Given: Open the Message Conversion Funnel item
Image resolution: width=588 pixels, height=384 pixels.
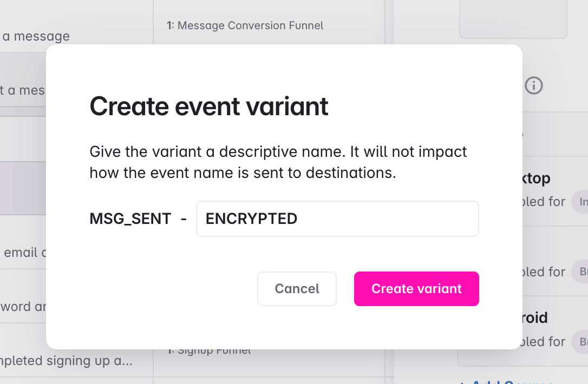Looking at the screenshot, I should (x=250, y=25).
